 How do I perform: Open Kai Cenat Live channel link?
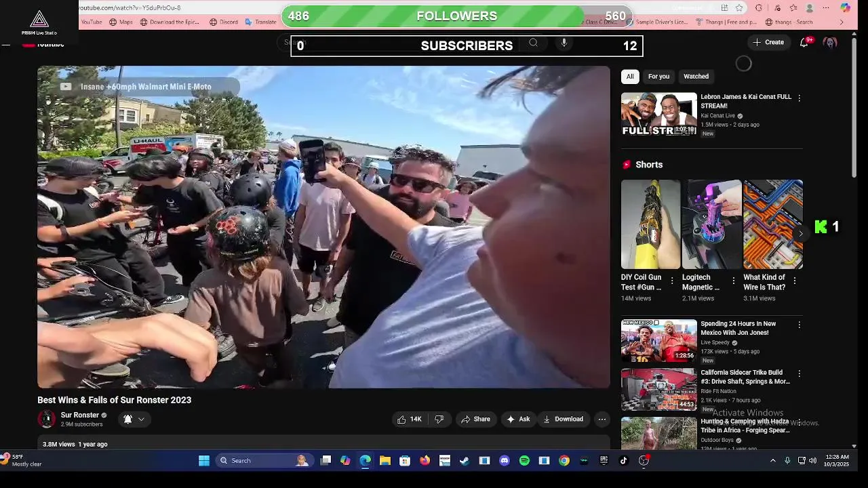click(x=718, y=116)
